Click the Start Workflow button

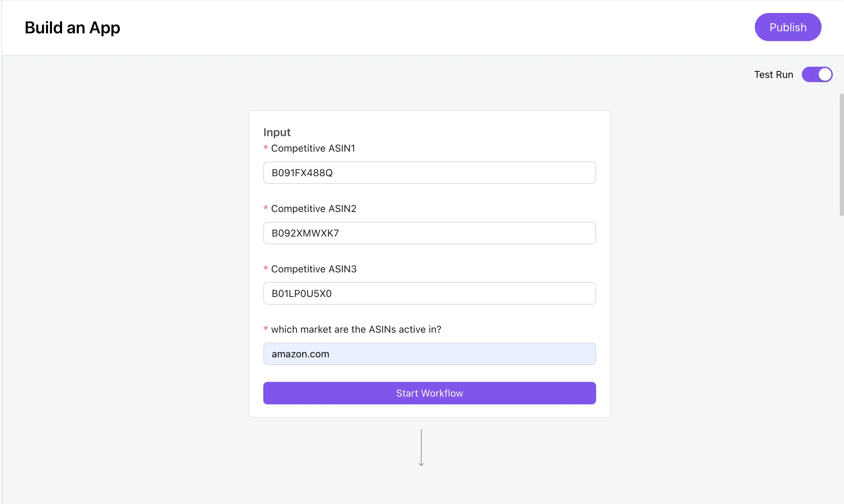click(x=429, y=393)
